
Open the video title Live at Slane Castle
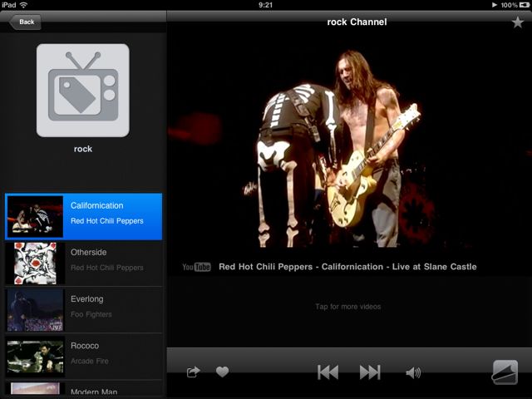tap(347, 267)
